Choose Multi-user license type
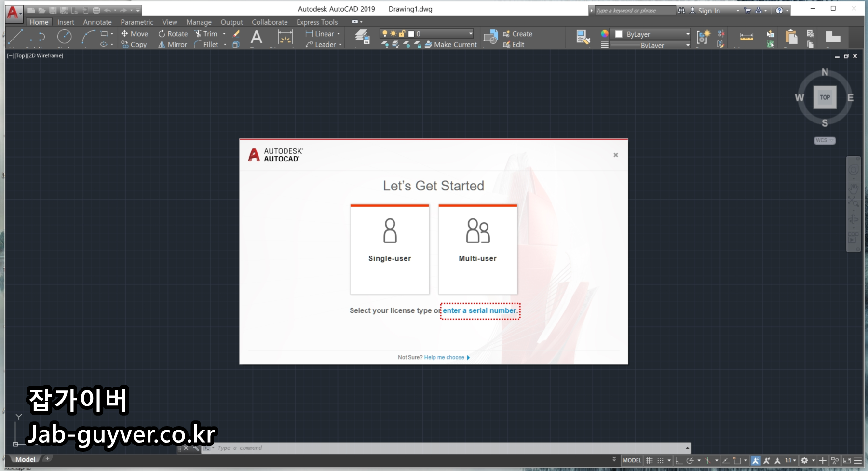This screenshot has width=868, height=471. 477,249
